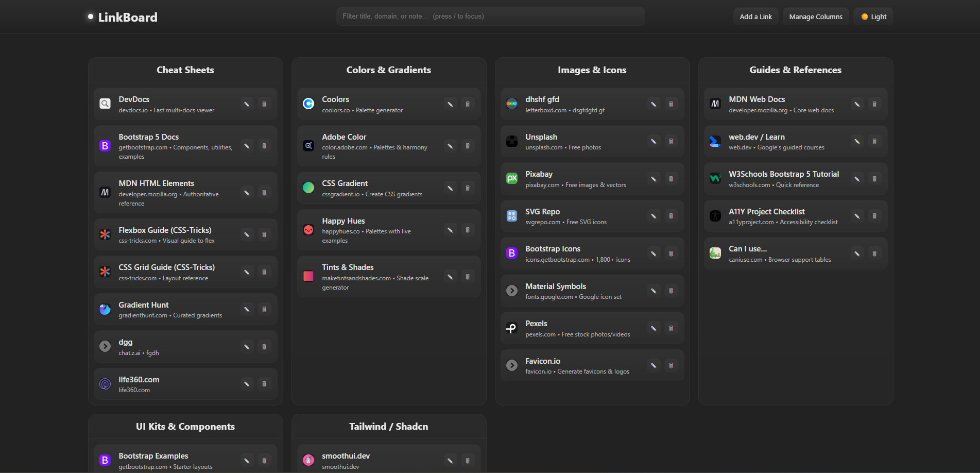
Task: Open the MDN Web Docs title
Action: point(757,99)
